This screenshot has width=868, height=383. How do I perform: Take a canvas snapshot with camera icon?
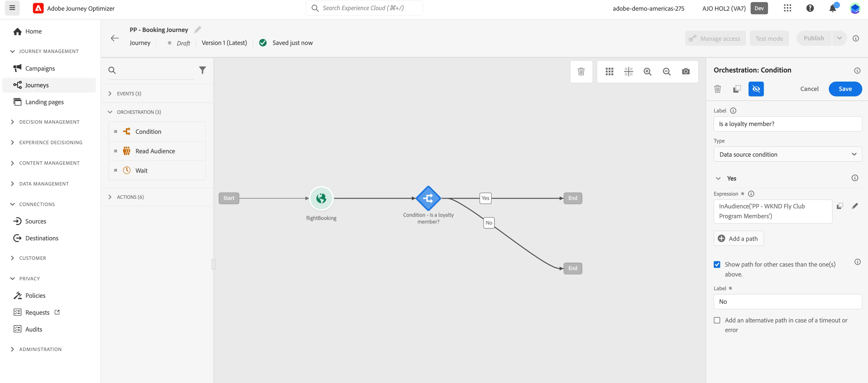686,71
